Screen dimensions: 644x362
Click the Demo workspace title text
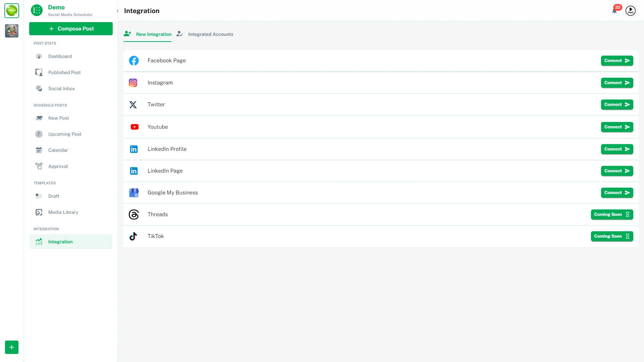pos(56,7)
